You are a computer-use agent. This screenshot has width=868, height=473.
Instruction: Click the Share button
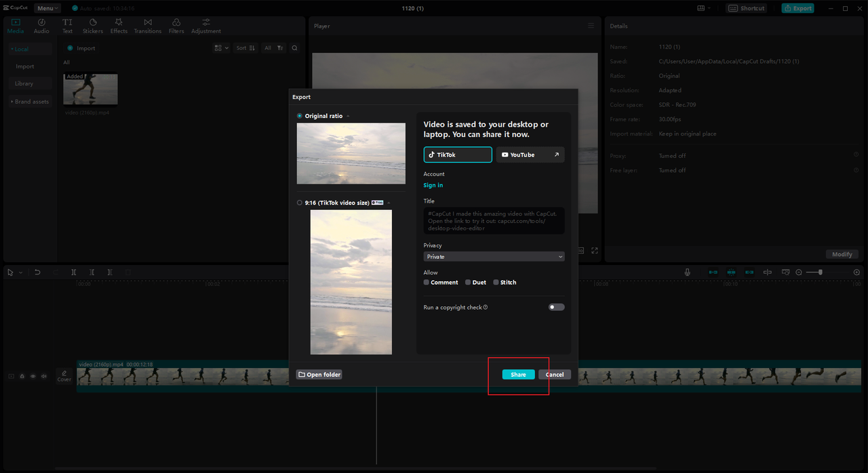[x=519, y=375]
